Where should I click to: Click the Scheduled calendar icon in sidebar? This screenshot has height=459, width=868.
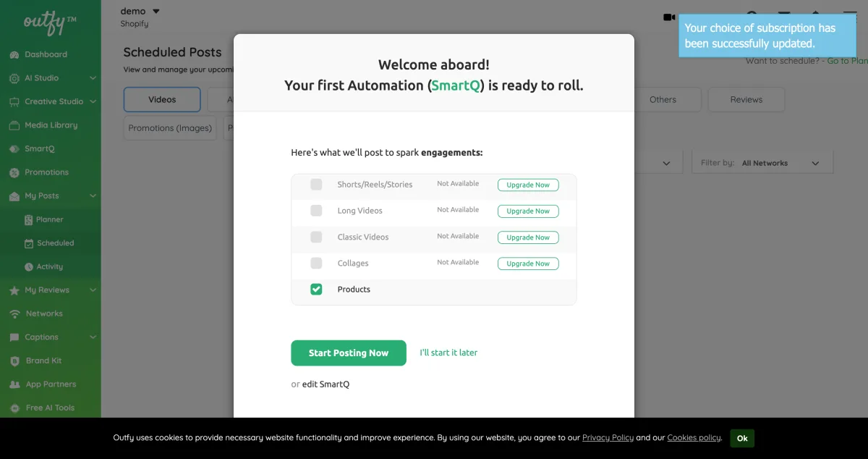point(29,243)
